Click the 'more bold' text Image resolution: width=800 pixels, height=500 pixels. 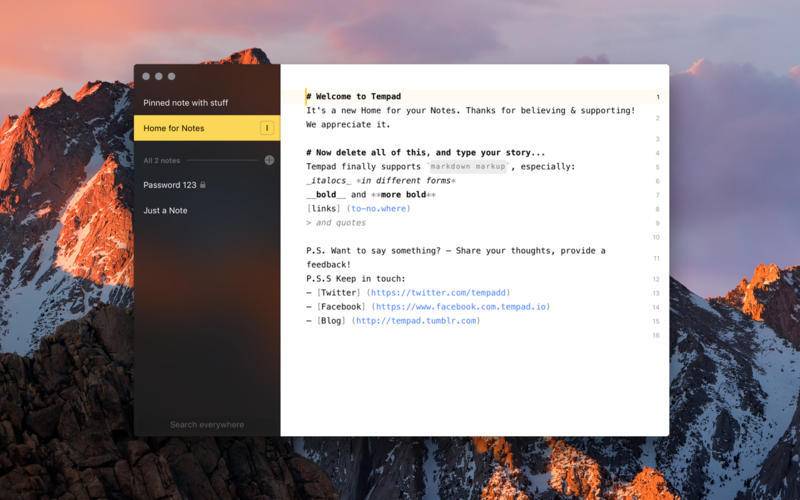click(404, 194)
